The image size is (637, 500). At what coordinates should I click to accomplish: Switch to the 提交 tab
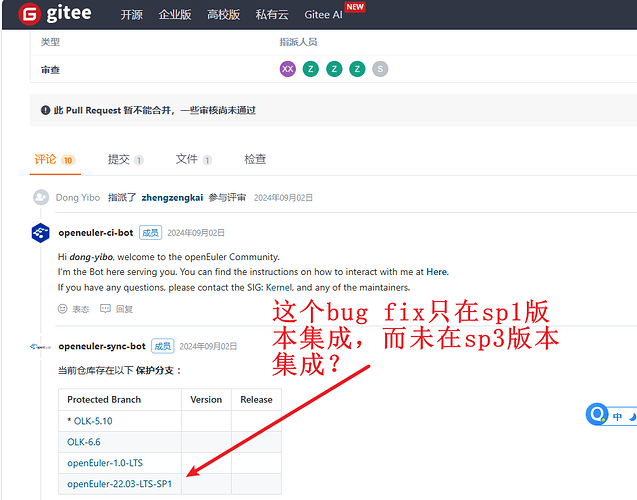(x=125, y=160)
